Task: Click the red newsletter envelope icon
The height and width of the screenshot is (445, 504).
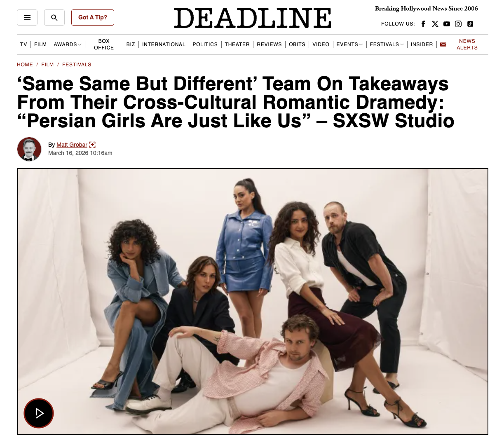Action: pyautogui.click(x=443, y=44)
